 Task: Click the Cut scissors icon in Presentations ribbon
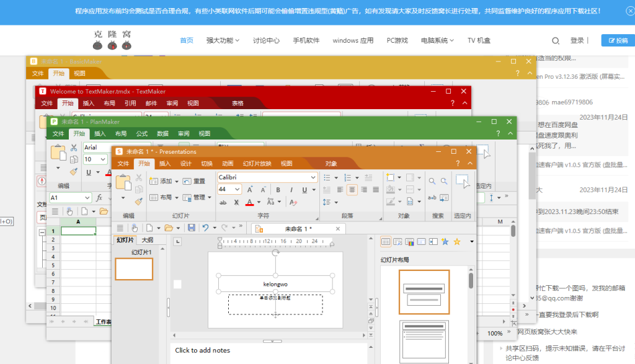pyautogui.click(x=139, y=177)
